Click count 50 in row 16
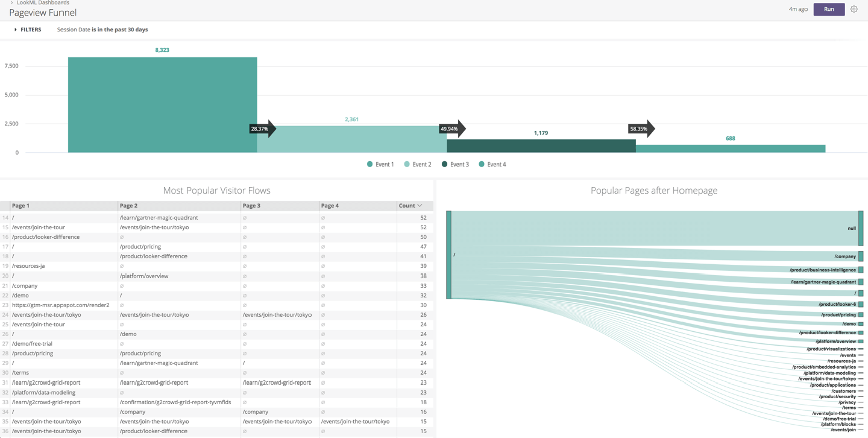 [x=423, y=237]
